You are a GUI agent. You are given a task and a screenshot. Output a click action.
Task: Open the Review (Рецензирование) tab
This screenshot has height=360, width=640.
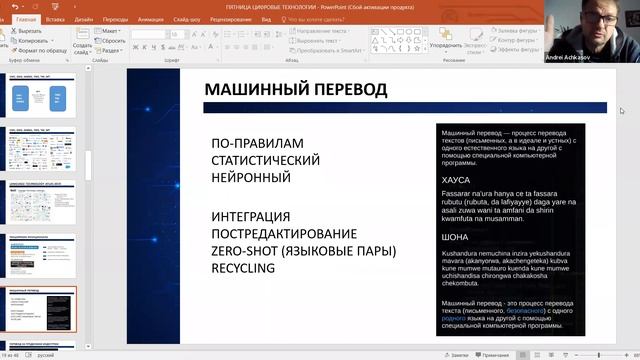click(231, 20)
